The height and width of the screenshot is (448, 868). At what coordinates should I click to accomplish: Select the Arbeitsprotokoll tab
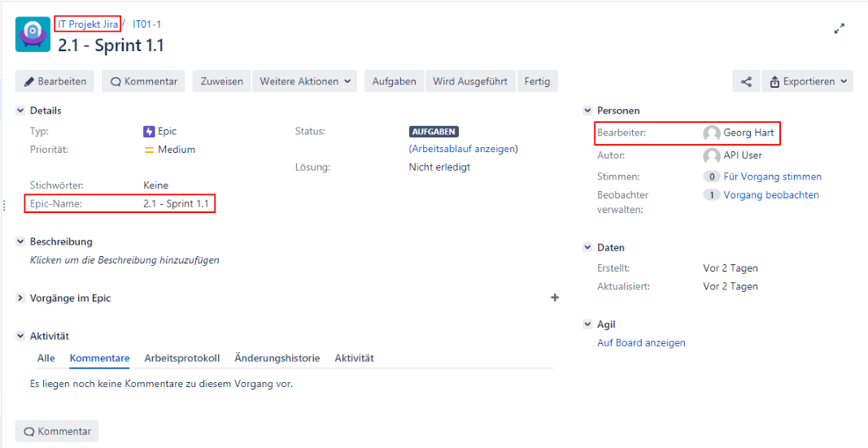(x=181, y=358)
